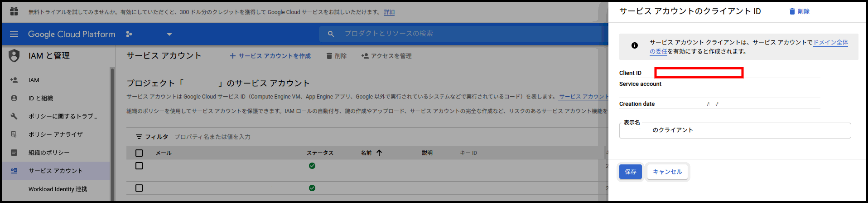Screen dimensions: 868x203
Task: Expand the project dropdown arrow
Action: [169, 34]
